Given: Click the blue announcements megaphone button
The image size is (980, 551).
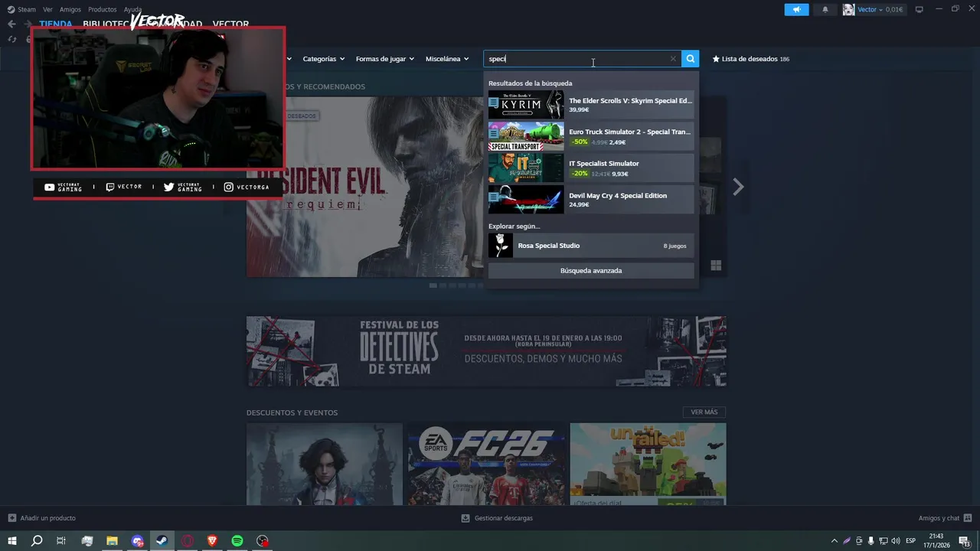Looking at the screenshot, I should [x=796, y=9].
